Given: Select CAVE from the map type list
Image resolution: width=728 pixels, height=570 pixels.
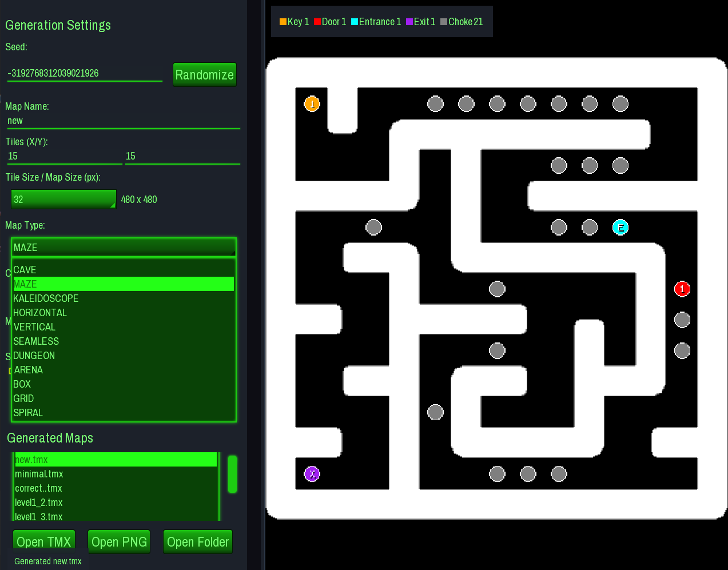Looking at the screenshot, I should pyautogui.click(x=124, y=270).
